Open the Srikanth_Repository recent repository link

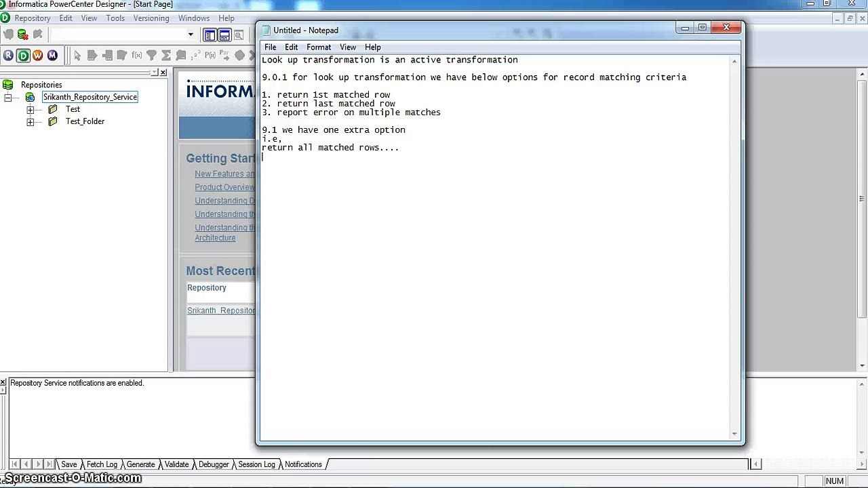221,310
